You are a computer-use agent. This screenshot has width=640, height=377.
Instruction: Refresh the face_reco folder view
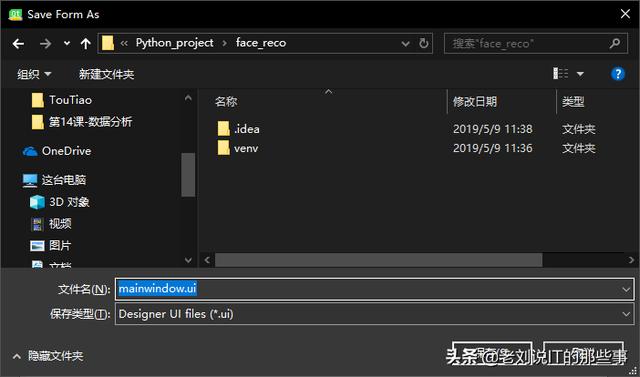(424, 43)
